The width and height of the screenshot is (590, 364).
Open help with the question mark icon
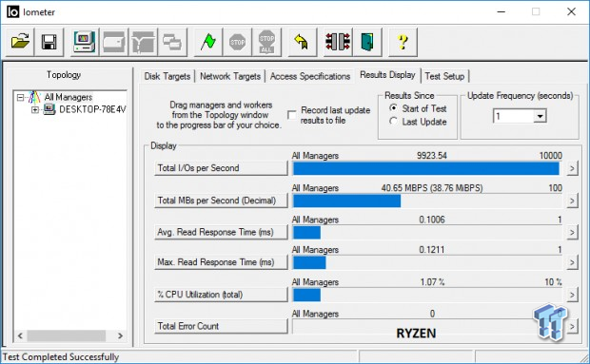click(403, 42)
